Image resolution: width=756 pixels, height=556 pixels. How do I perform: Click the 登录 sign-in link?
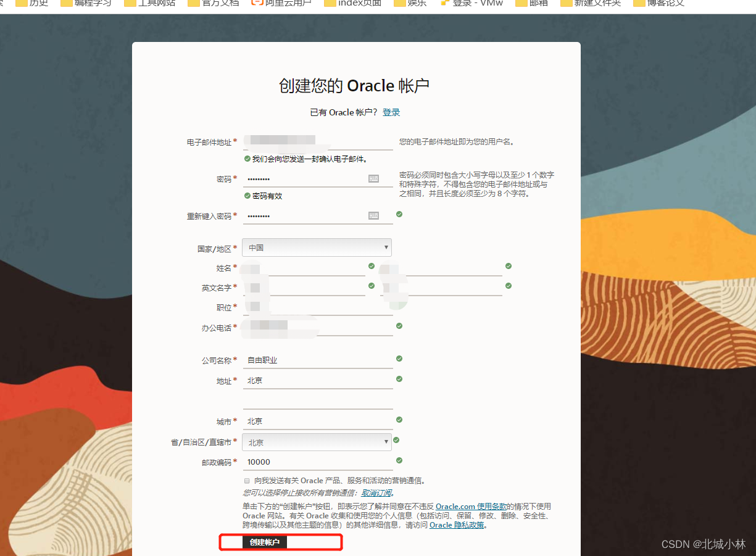[x=391, y=112]
